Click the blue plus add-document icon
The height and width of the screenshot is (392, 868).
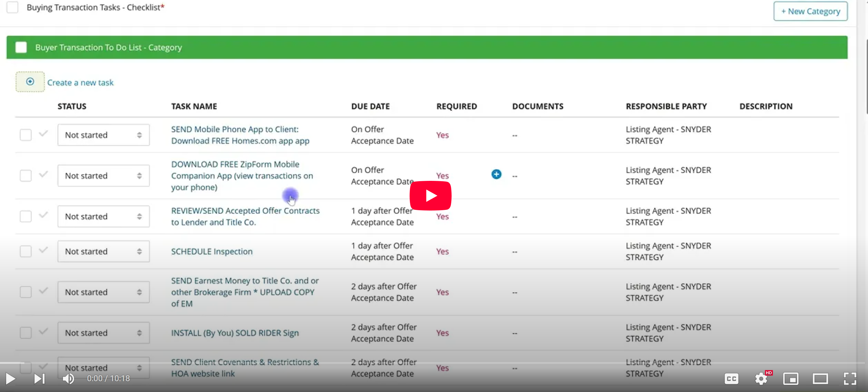click(496, 174)
